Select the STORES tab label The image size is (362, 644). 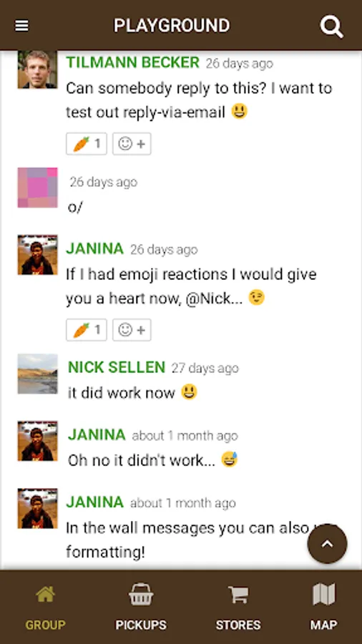click(238, 625)
